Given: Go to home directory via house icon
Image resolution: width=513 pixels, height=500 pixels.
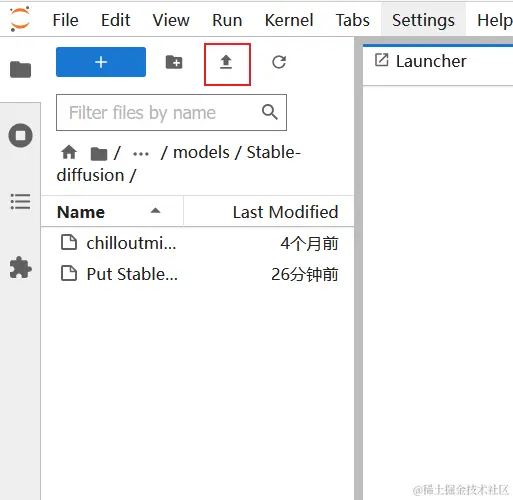Looking at the screenshot, I should click(x=69, y=153).
